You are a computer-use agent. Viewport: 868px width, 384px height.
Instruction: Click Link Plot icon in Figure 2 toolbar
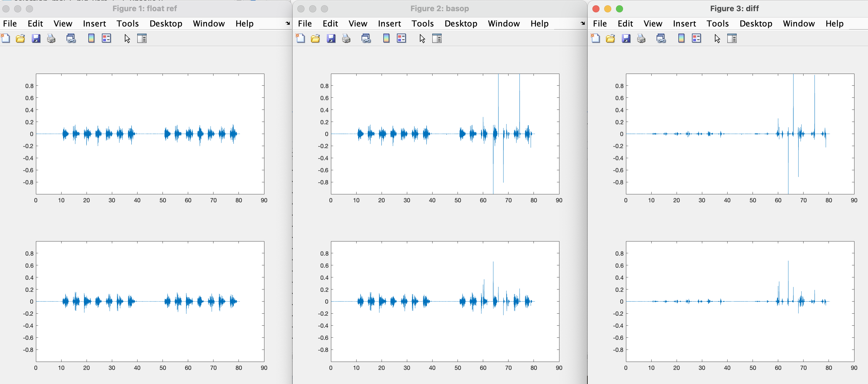click(366, 39)
